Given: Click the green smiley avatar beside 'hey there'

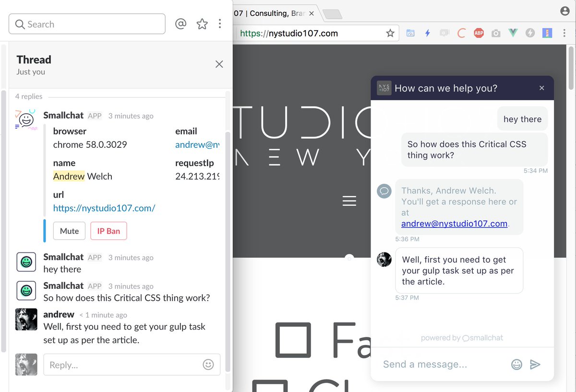Looking at the screenshot, I should point(26,262).
